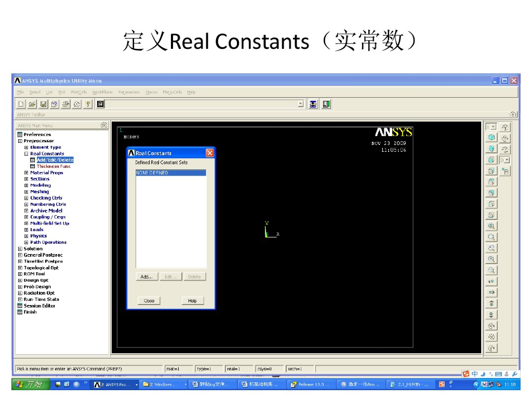This screenshot has width=532, height=399.
Task: Expand the Element Type node
Action: 26,147
